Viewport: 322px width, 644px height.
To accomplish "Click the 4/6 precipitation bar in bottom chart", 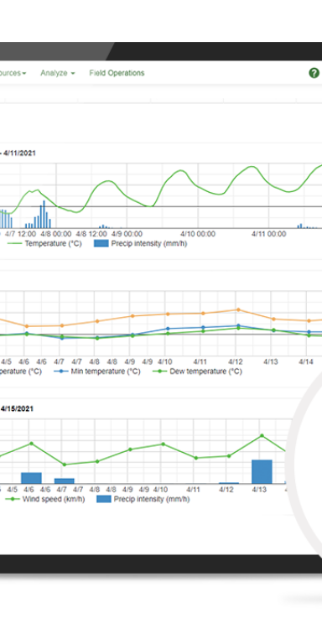I will point(32,478).
